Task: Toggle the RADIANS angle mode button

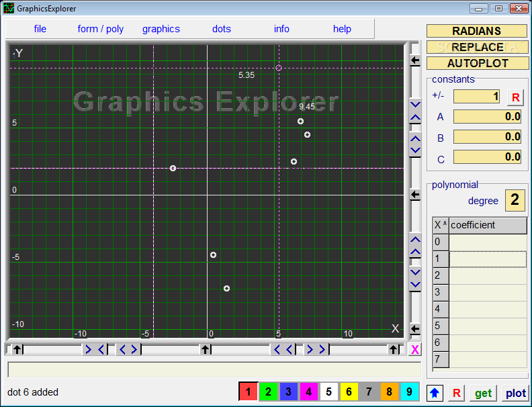Action: coord(477,31)
